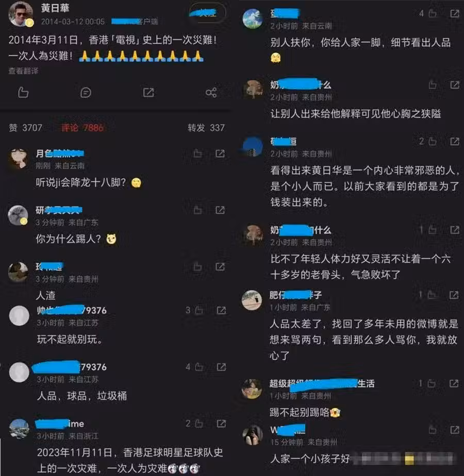Follow 黃日華 with the 关注 button
Screen dimensions: 464x476
(208, 13)
